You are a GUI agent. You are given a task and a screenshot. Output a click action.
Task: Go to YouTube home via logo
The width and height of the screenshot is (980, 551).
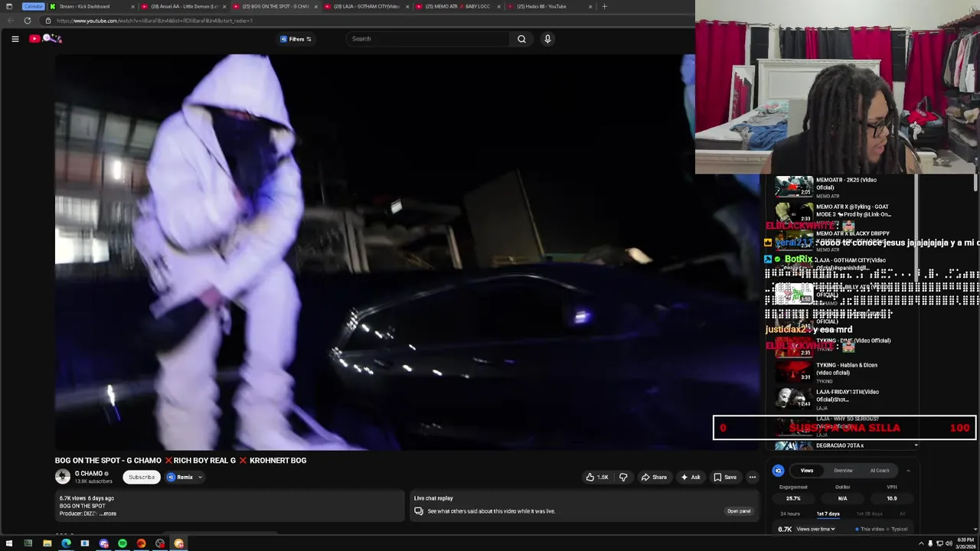45,38
